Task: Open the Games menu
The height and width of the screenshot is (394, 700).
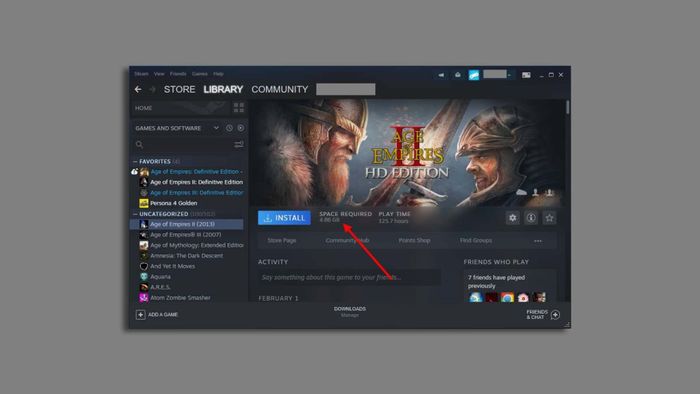Action: click(x=200, y=74)
